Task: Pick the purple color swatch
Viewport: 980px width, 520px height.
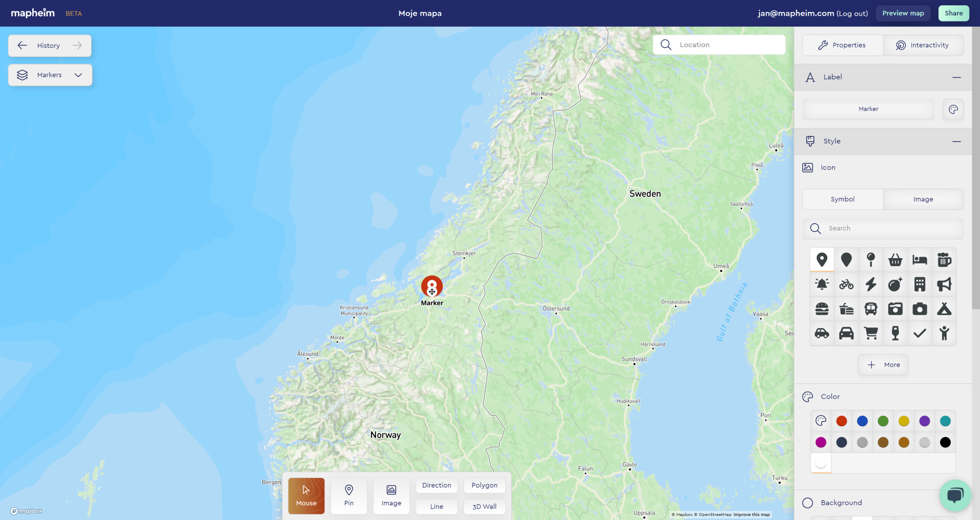Action: pyautogui.click(x=924, y=421)
